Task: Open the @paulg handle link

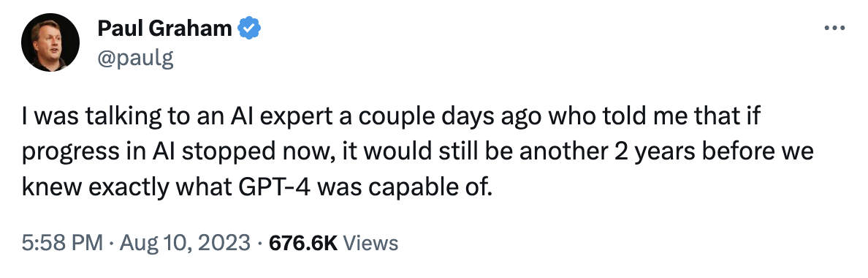Action: (x=136, y=59)
